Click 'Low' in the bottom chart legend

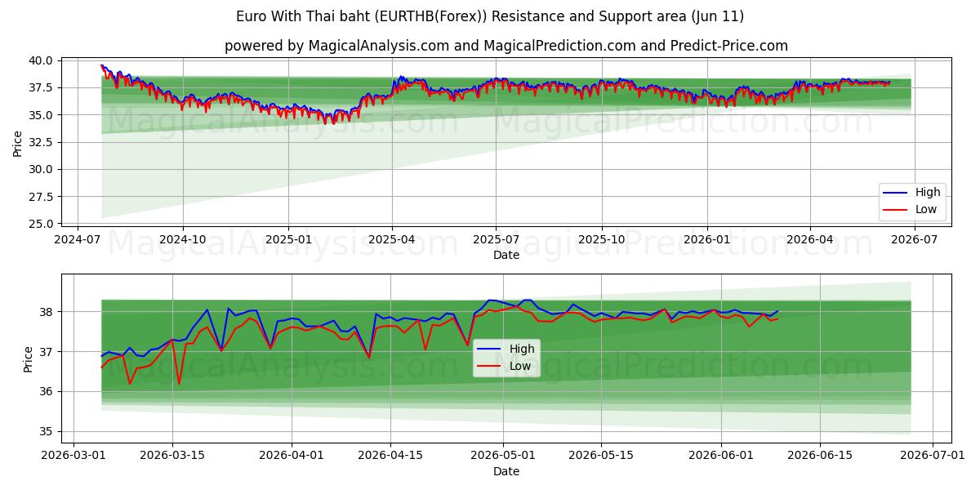point(521,366)
